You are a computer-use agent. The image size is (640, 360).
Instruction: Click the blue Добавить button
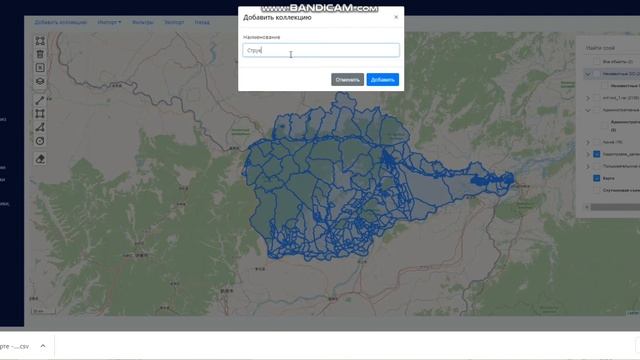click(382, 80)
